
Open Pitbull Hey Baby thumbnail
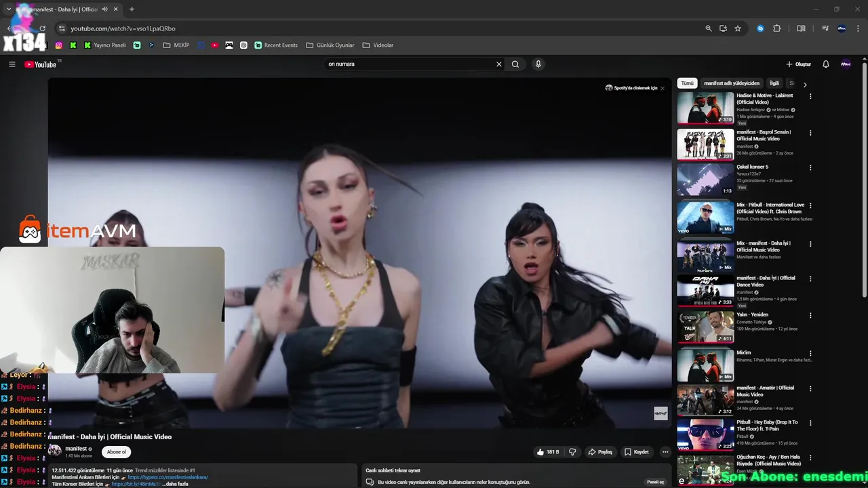[x=705, y=435]
